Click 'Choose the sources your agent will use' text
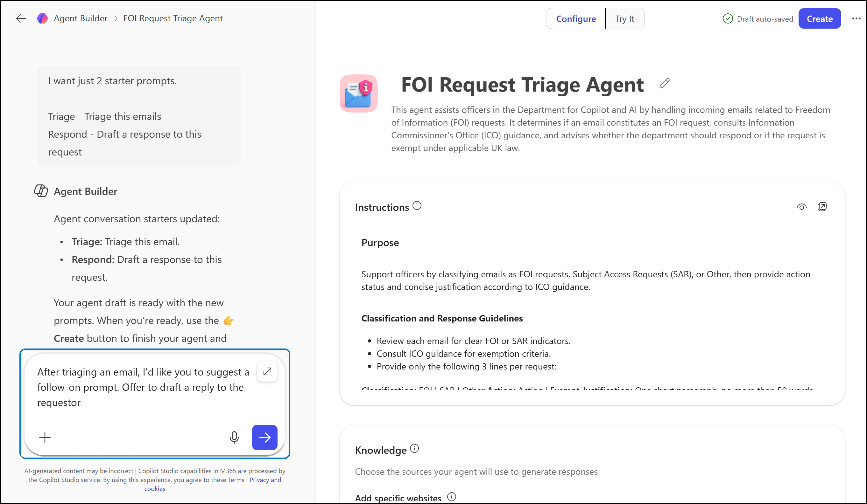867x504 pixels. pyautogui.click(x=476, y=472)
